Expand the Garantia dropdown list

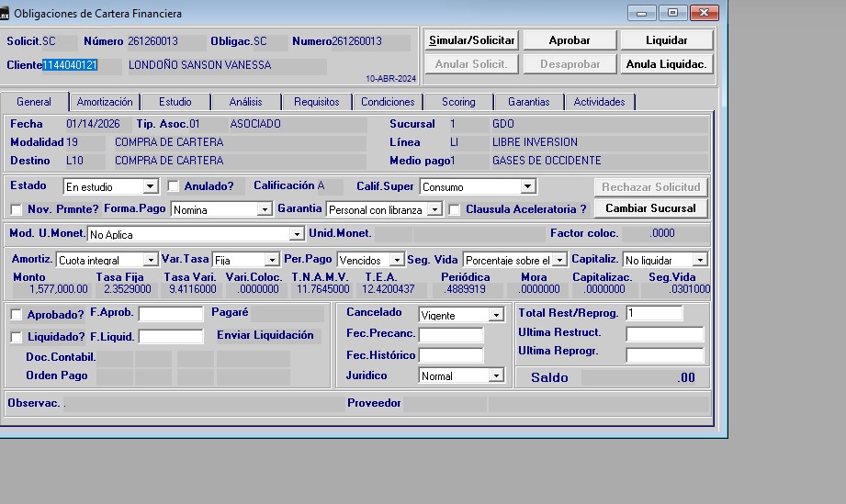coord(435,210)
